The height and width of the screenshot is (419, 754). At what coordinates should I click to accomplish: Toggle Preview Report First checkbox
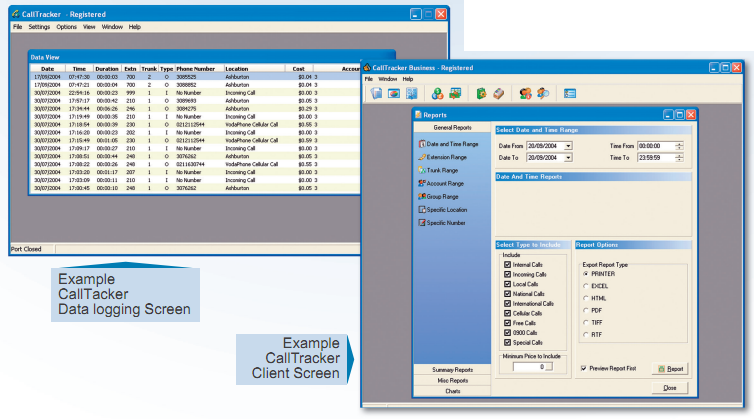pos(584,368)
